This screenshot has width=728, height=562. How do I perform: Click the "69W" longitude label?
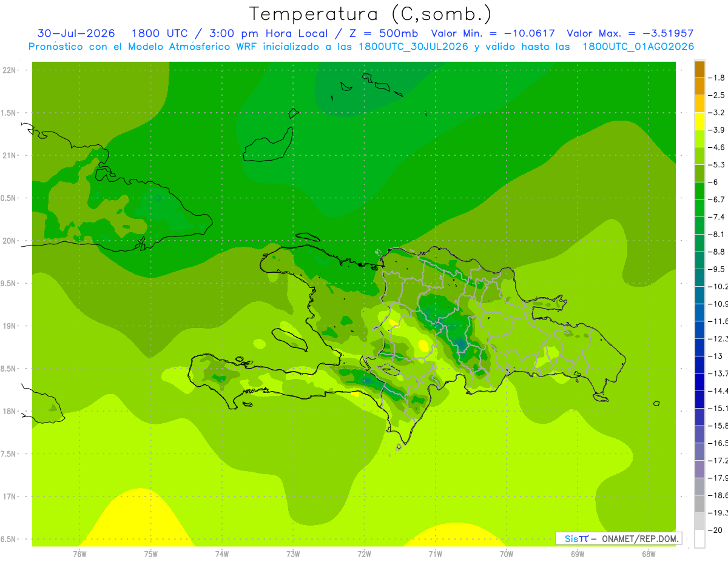coord(578,554)
